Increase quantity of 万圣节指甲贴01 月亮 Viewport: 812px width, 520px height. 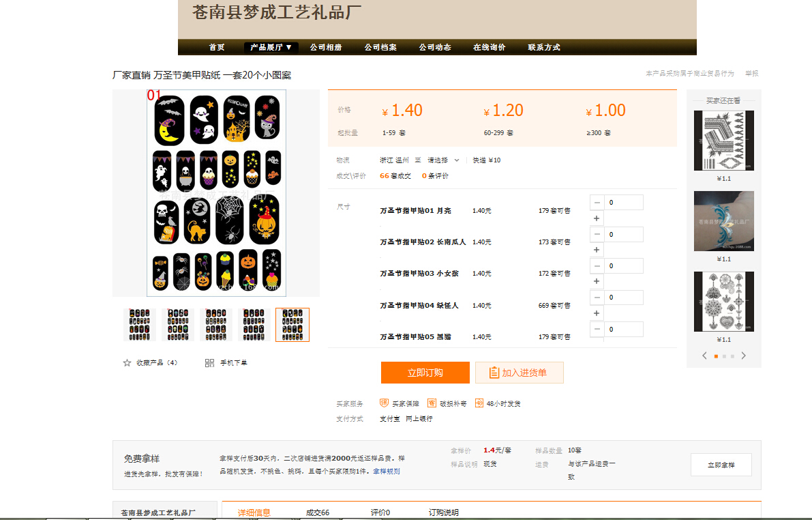597,218
